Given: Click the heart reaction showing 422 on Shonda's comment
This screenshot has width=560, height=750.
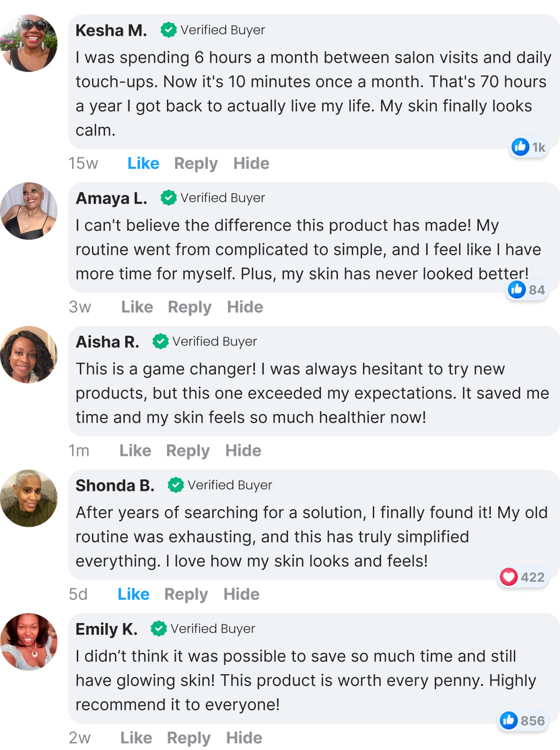Looking at the screenshot, I should 522,576.
